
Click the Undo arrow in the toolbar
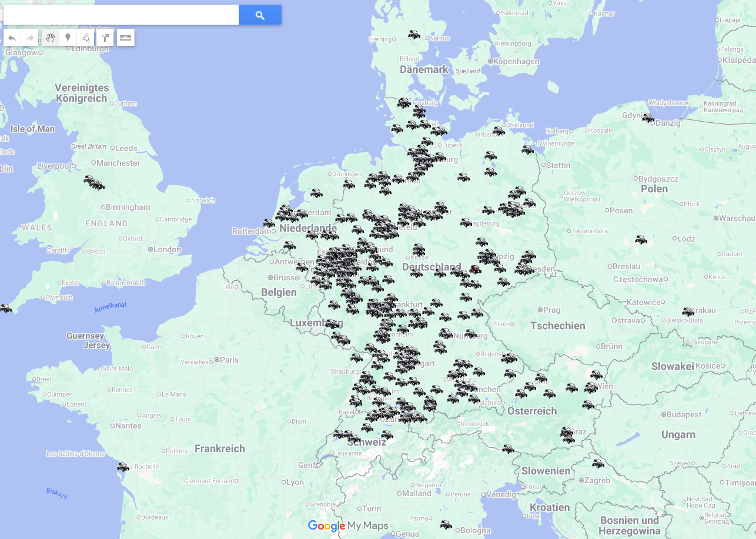point(12,38)
